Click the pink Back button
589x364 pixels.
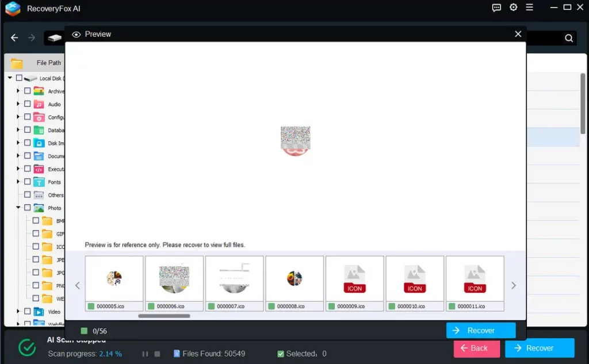coord(476,348)
